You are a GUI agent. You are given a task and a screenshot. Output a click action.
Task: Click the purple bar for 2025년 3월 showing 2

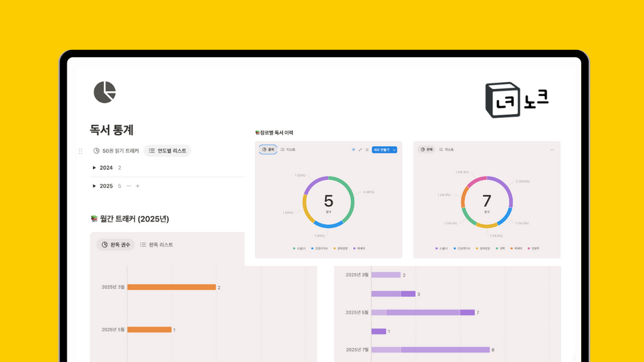(x=386, y=275)
